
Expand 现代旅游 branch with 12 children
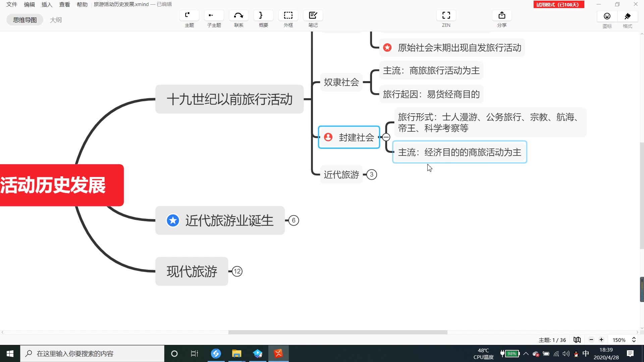pyautogui.click(x=237, y=271)
